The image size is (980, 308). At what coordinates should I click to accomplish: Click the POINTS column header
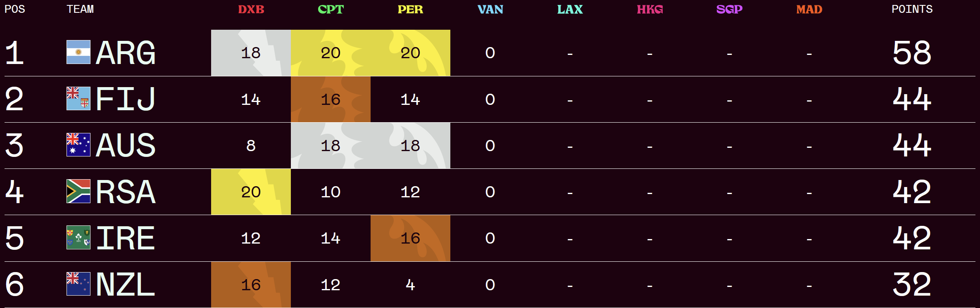click(912, 9)
